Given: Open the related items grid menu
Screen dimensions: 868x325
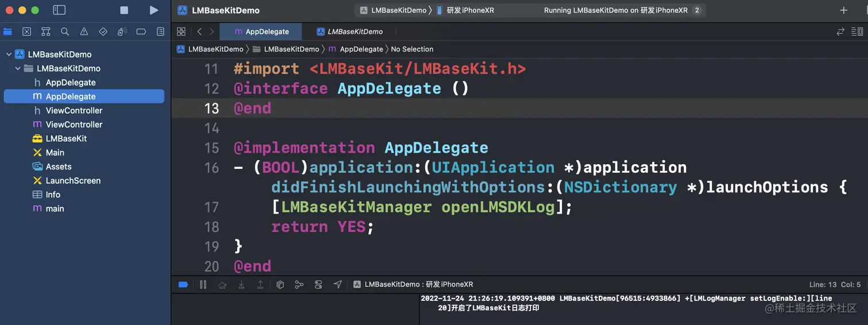Looking at the screenshot, I should point(181,32).
